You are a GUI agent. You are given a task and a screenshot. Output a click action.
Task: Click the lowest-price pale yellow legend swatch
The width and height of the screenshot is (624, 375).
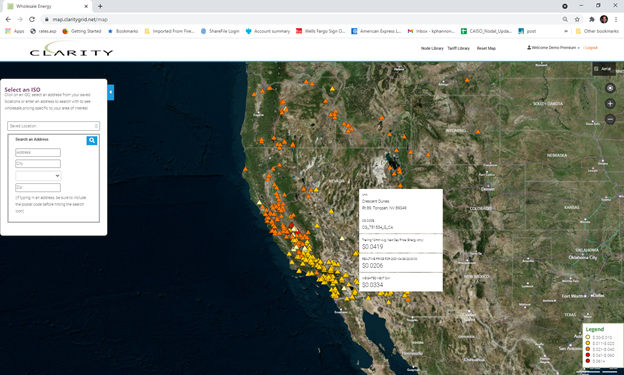(588, 337)
